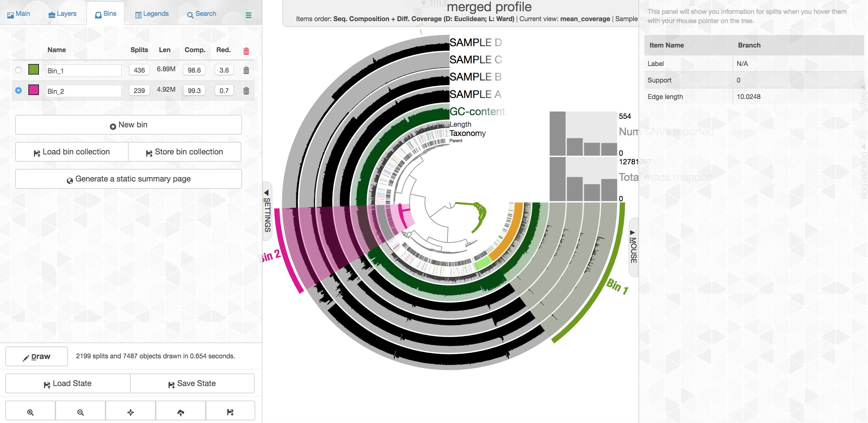Open the pink Bin_2 color swatch
This screenshot has width=868, height=423.
[x=33, y=90]
